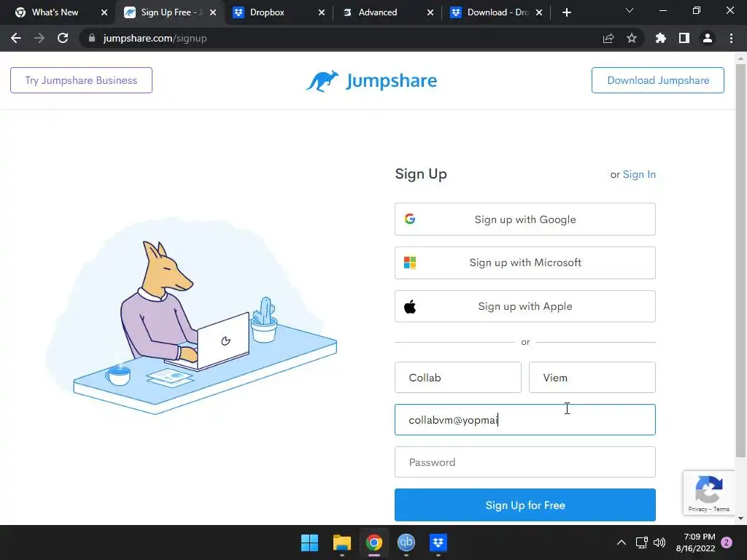Open a new tab with plus button

tap(566, 12)
